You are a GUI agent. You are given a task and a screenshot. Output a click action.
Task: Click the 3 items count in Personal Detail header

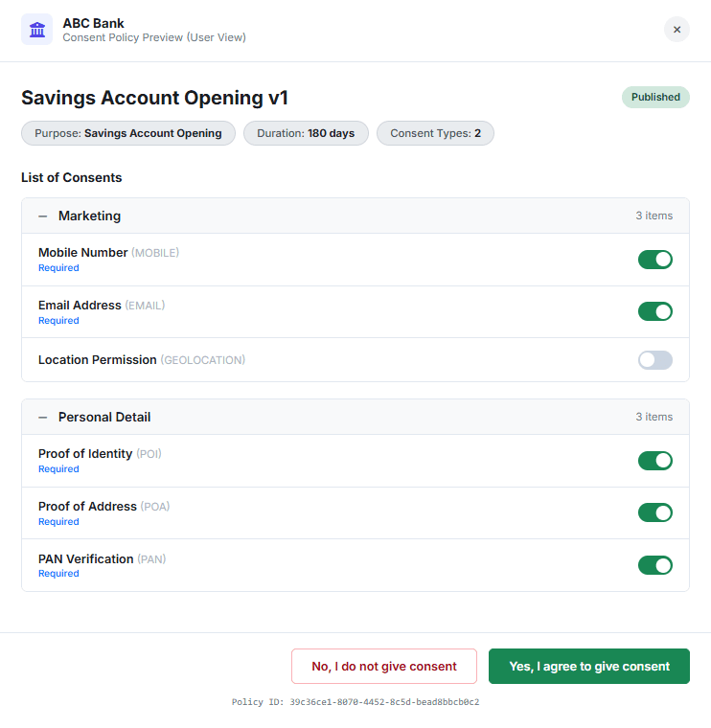pos(654,417)
